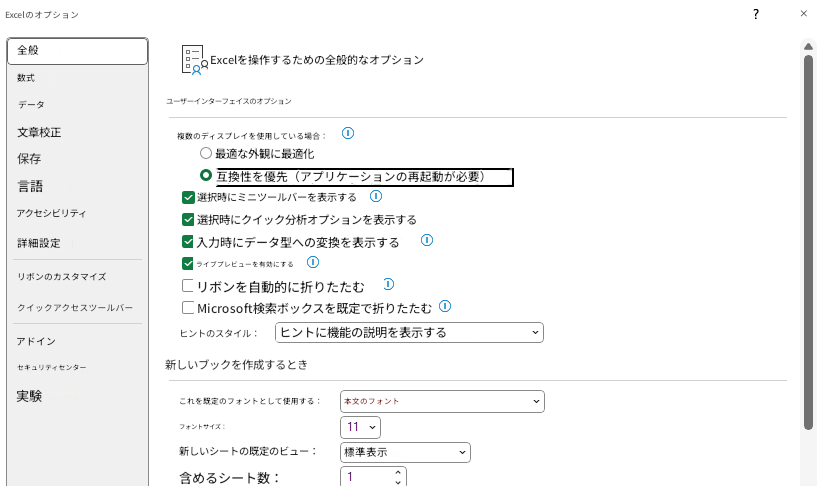Open the フォントサイズ 11 dropdown
The width and height of the screenshot is (819, 486).
point(360,427)
